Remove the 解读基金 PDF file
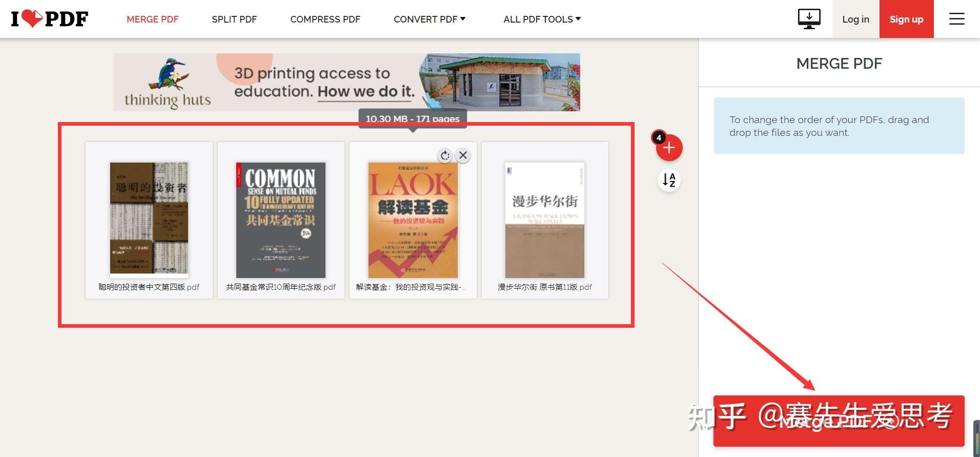 [x=463, y=155]
